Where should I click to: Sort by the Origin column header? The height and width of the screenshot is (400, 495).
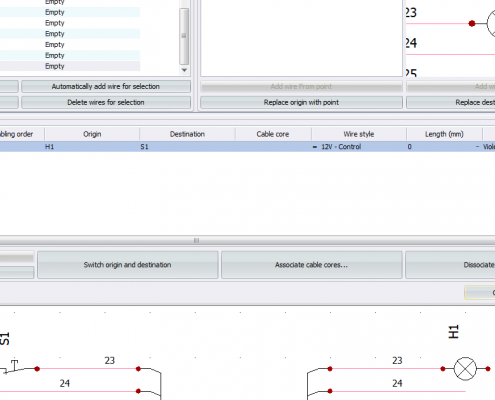[x=92, y=134]
